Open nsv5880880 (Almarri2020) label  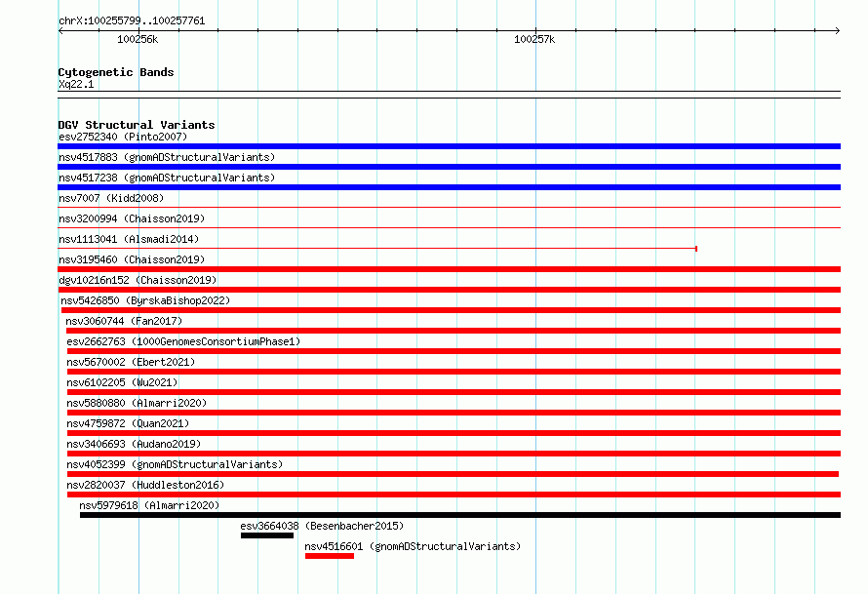click(x=137, y=403)
